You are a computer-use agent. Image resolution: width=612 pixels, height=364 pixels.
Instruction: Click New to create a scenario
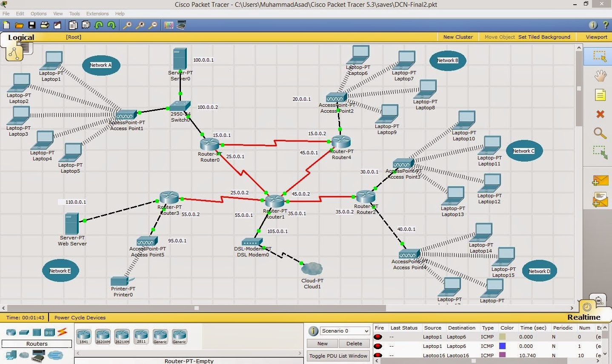(322, 343)
